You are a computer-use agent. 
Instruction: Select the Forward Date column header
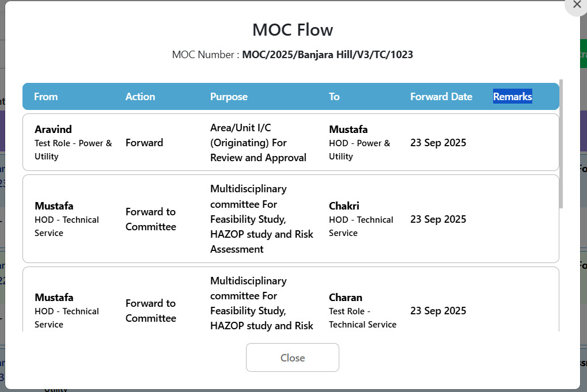[441, 97]
